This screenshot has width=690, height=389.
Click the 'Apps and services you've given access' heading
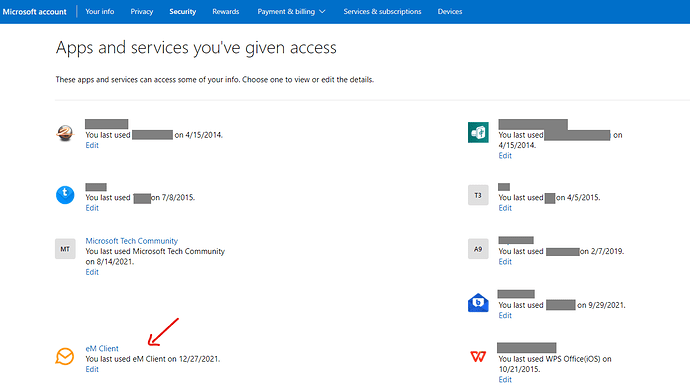[x=196, y=48]
